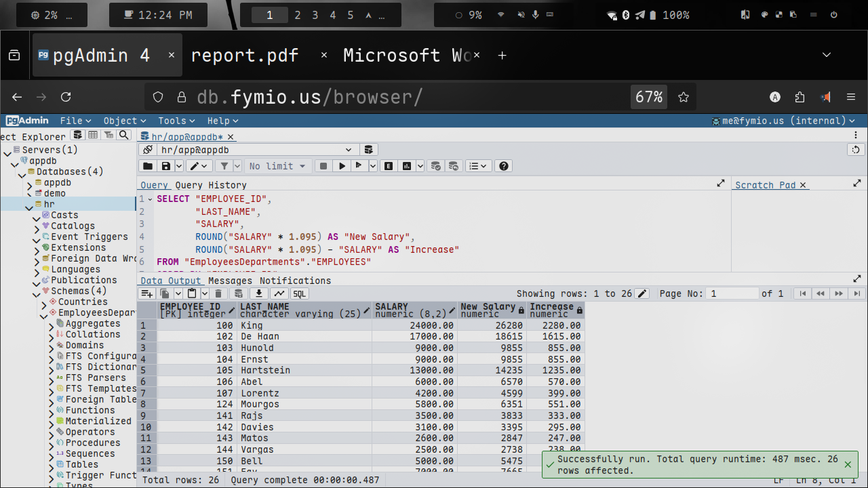The image size is (868, 488).
Task: Toggle the connection status icon
Action: point(148,150)
